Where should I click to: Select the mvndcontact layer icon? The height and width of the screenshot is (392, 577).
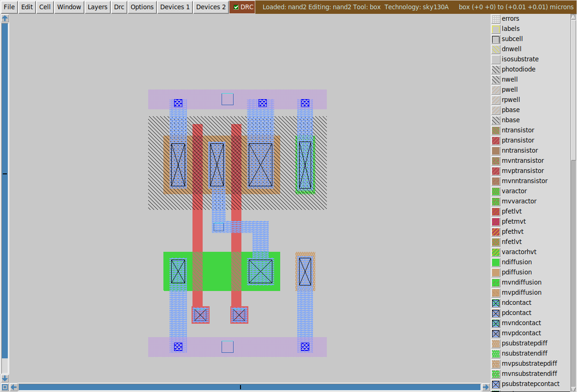496,323
